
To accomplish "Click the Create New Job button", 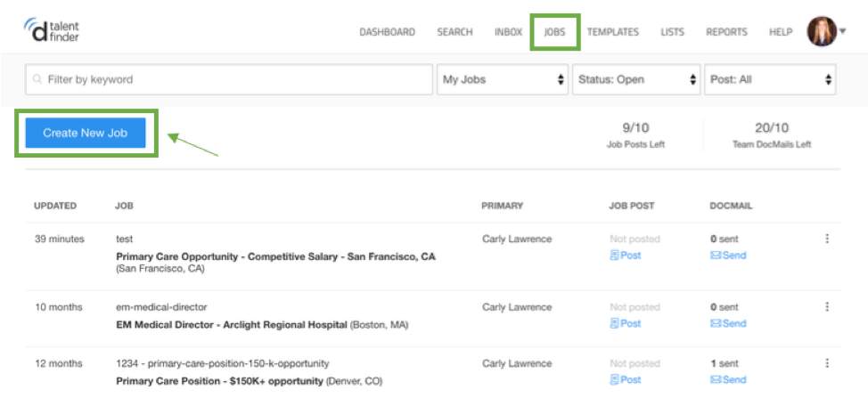I will point(86,133).
